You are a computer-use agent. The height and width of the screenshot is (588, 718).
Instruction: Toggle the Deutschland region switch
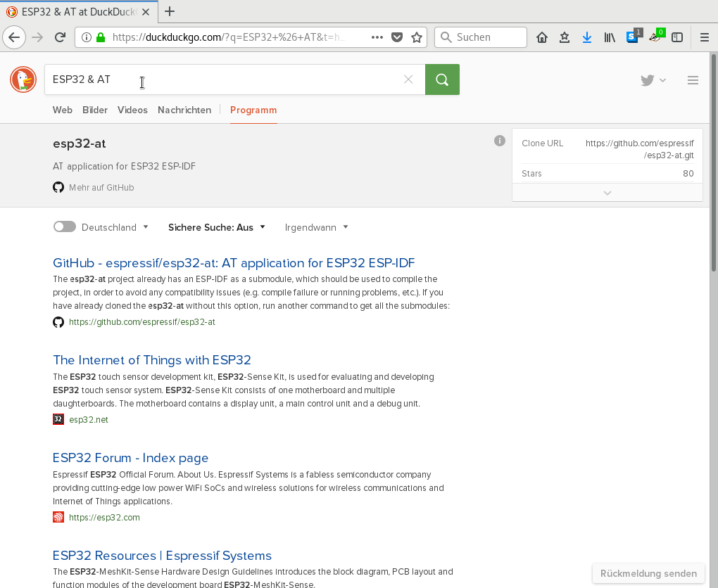click(x=65, y=227)
